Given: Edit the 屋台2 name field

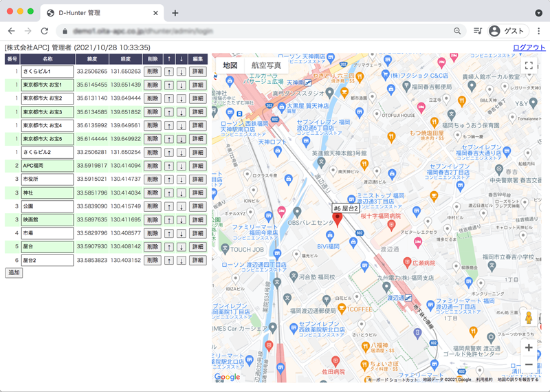Looking at the screenshot, I should pos(47,261).
